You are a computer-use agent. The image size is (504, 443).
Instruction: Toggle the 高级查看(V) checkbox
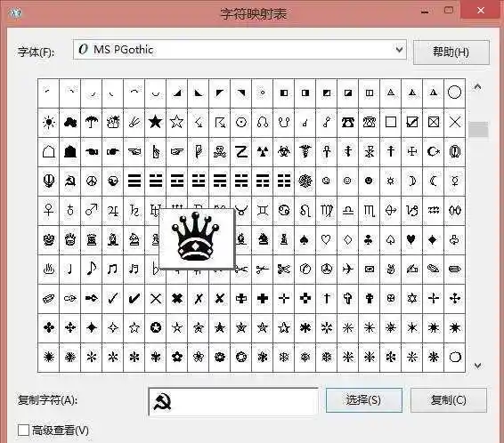[x=23, y=431]
